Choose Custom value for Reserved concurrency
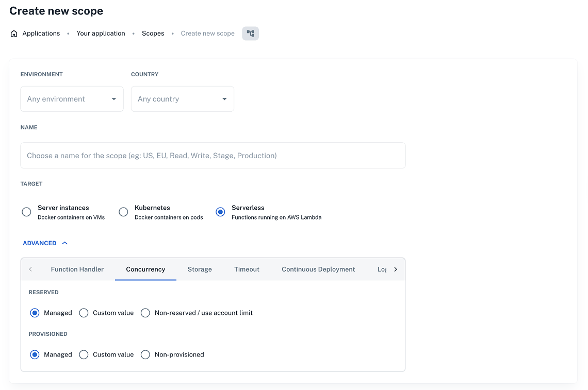The height and width of the screenshot is (390, 588). pyautogui.click(x=84, y=313)
